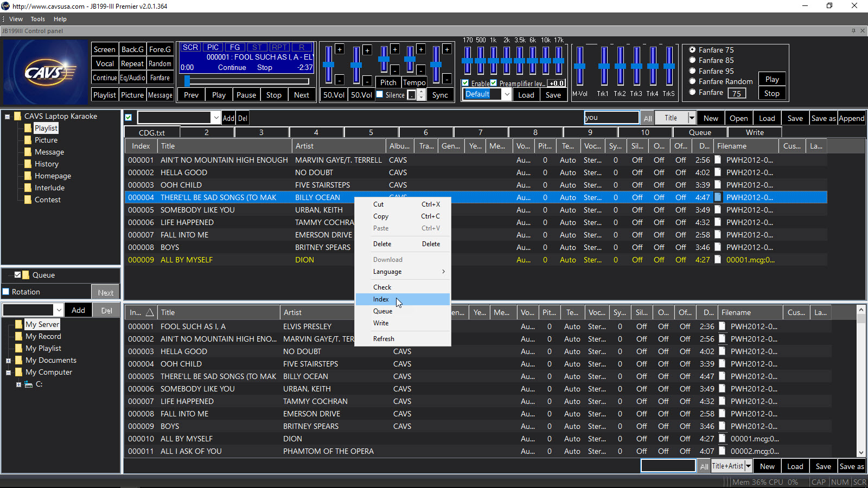Decrease first volume with its minus button
The height and width of the screenshot is (488, 868).
tap(340, 80)
